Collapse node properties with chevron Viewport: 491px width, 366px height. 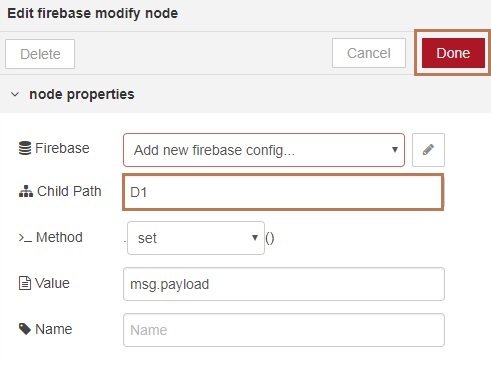15,94
